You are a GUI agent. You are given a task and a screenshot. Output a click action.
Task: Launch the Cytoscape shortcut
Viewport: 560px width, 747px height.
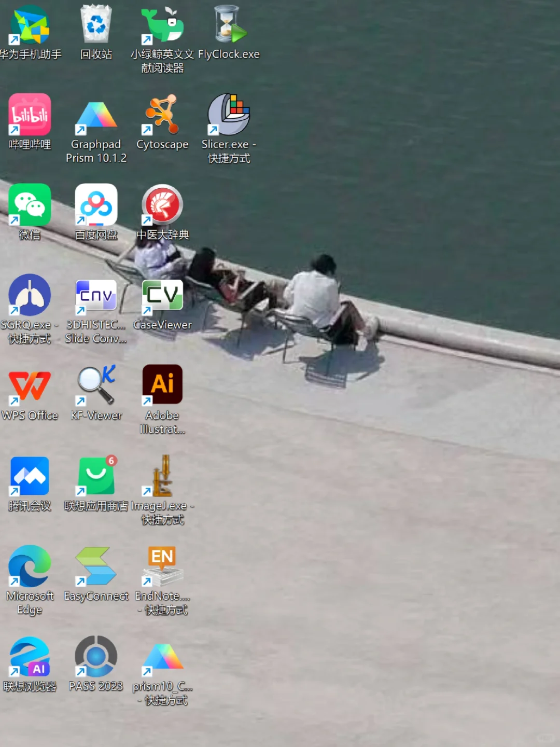162,115
